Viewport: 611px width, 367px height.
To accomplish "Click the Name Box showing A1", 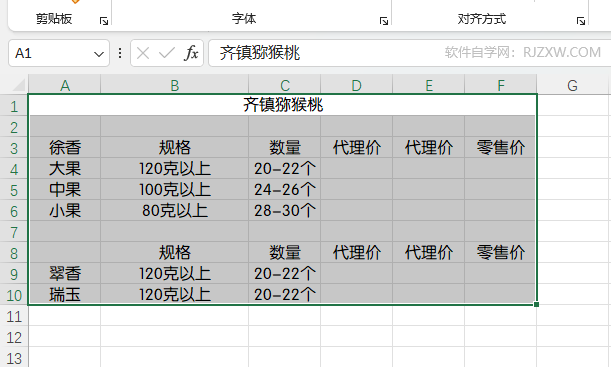I will pos(59,53).
